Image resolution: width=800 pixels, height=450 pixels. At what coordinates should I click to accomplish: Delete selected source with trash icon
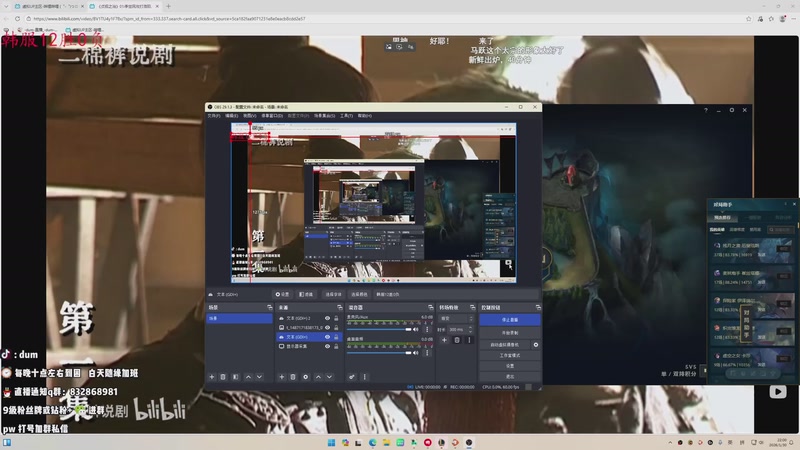[293, 377]
